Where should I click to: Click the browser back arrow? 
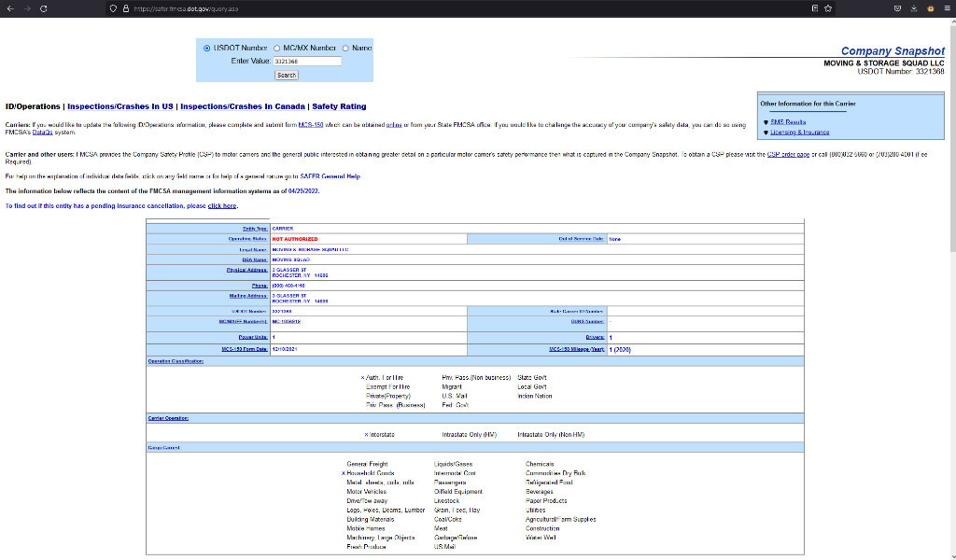(10, 8)
